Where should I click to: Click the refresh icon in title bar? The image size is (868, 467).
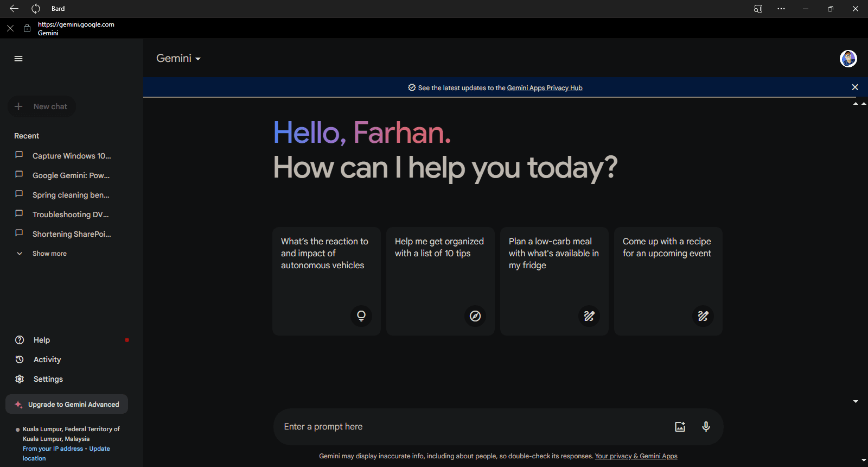click(36, 9)
